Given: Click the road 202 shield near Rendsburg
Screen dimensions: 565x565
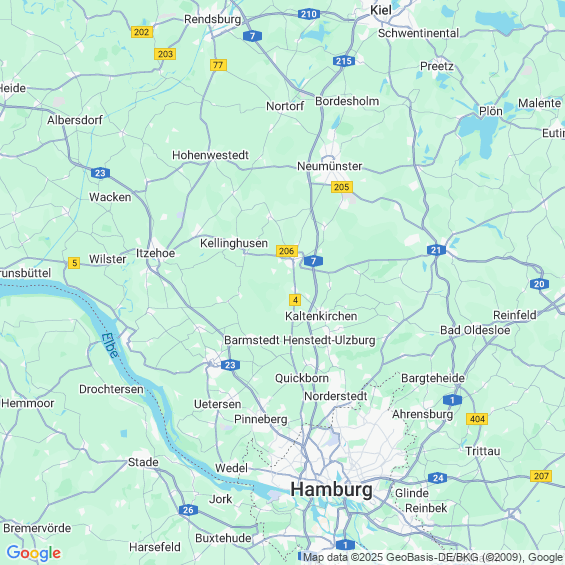Looking at the screenshot, I should click(142, 32).
